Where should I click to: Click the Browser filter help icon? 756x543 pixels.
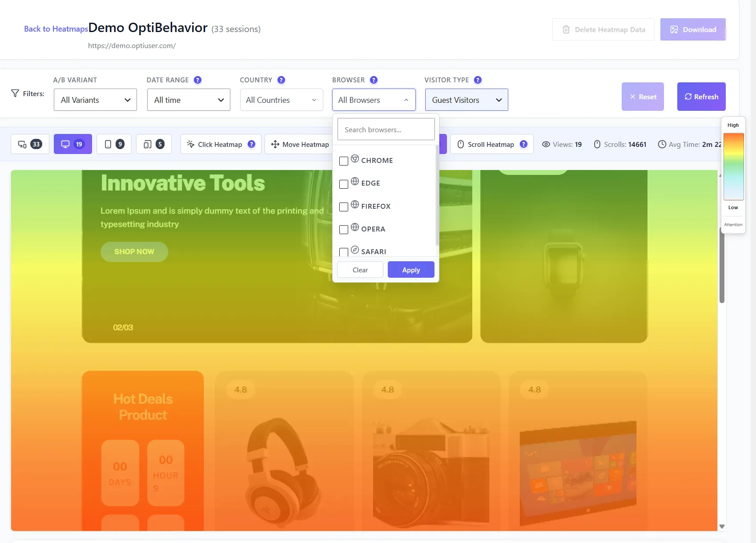[374, 80]
